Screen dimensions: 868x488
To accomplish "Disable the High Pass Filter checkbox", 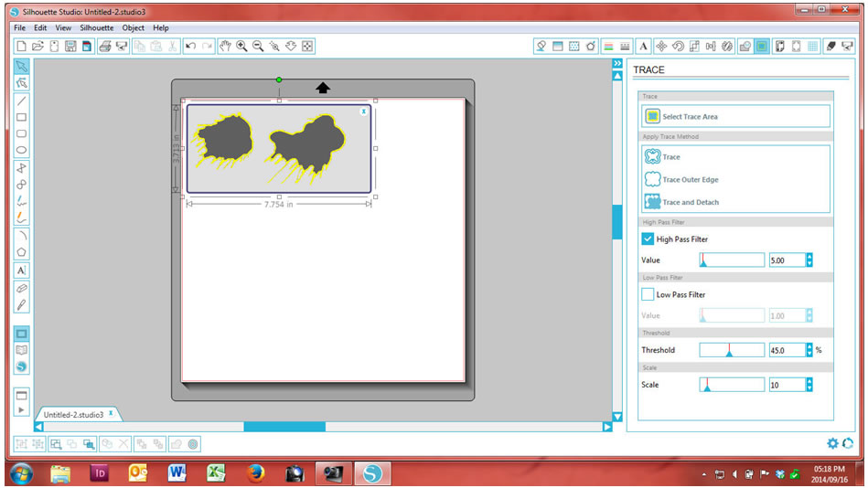I will [648, 239].
